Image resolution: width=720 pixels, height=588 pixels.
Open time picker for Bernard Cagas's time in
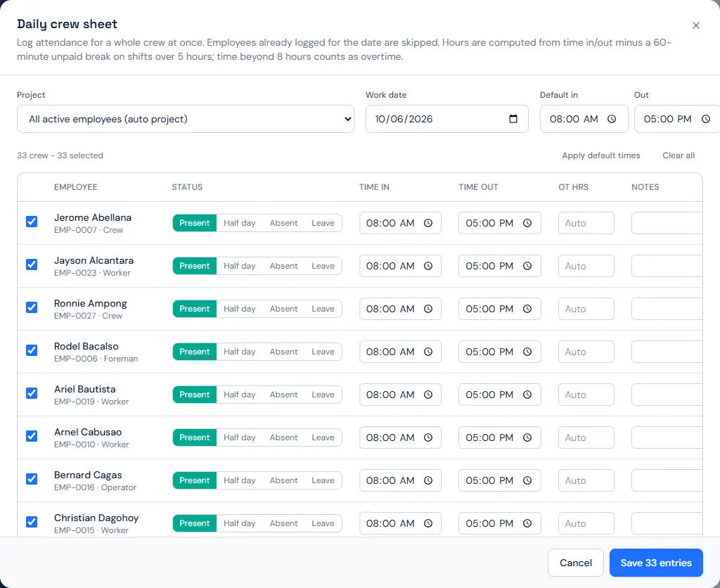point(428,480)
